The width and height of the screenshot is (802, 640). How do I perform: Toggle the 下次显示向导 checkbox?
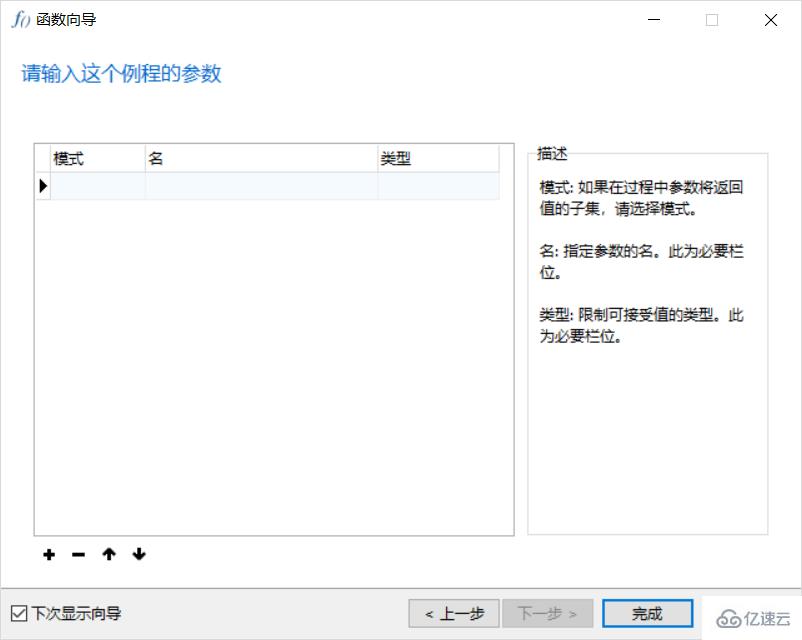click(x=19, y=613)
